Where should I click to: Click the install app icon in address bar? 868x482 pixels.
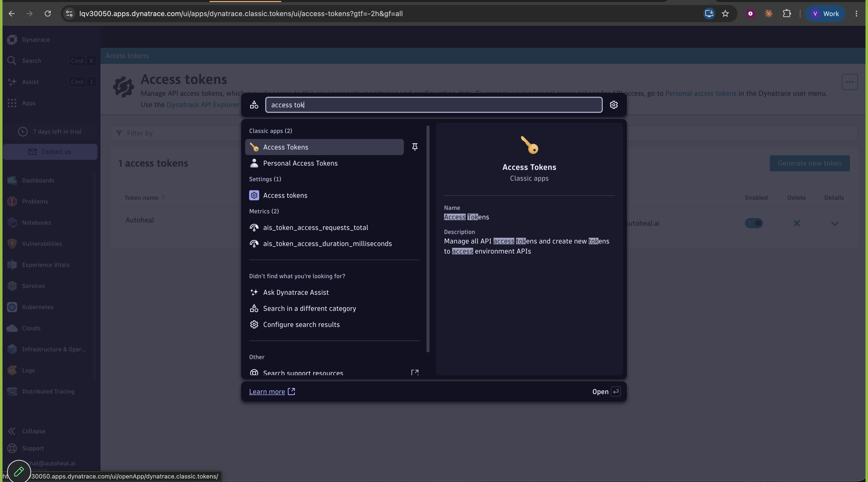[709, 14]
